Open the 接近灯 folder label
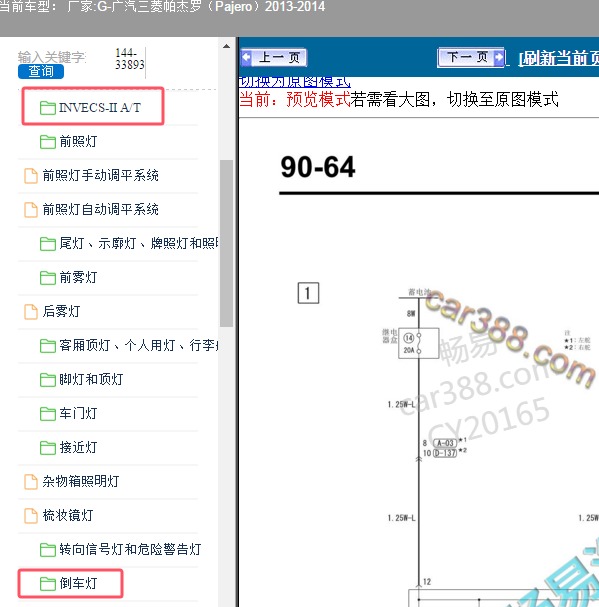 [78, 448]
